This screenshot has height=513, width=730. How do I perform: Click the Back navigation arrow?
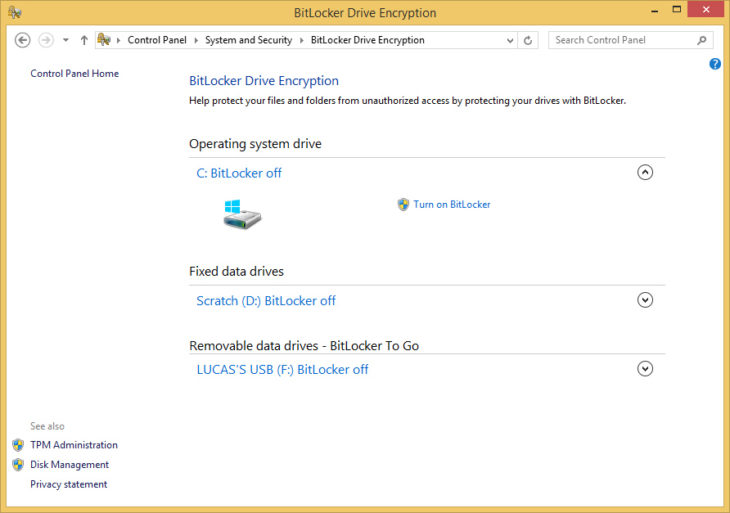pyautogui.click(x=22, y=40)
